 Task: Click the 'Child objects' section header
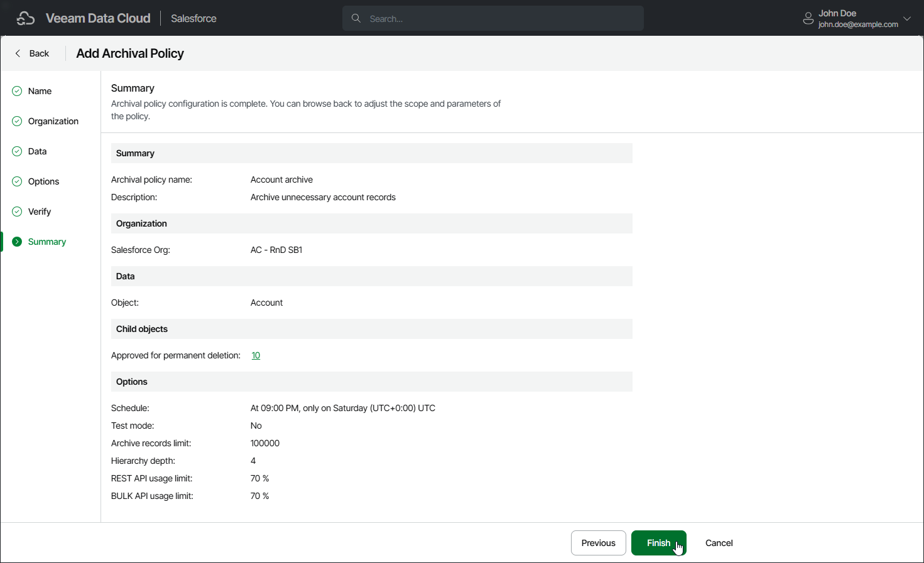pos(372,329)
